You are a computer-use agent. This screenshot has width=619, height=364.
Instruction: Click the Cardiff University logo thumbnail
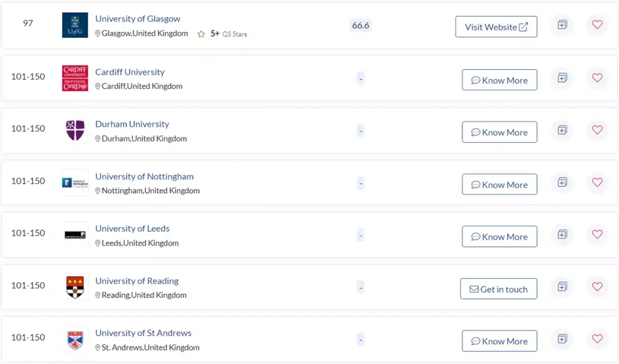75,78
